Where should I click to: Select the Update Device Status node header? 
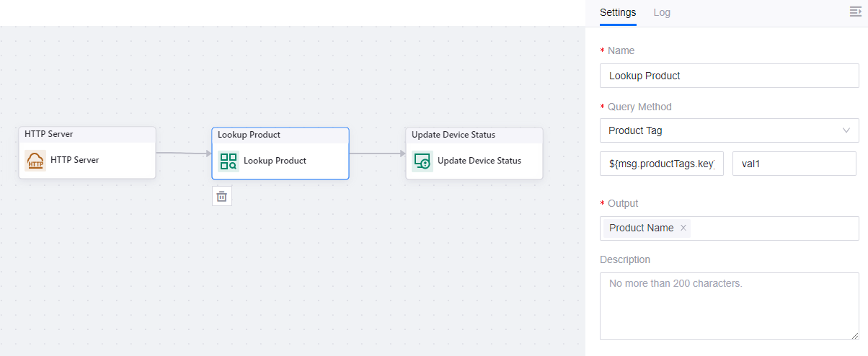[x=474, y=135]
